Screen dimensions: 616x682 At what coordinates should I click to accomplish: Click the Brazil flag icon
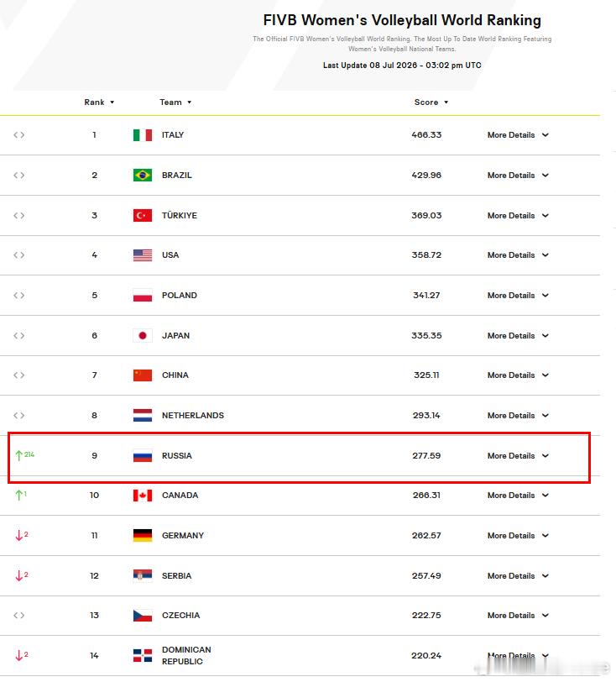point(143,176)
